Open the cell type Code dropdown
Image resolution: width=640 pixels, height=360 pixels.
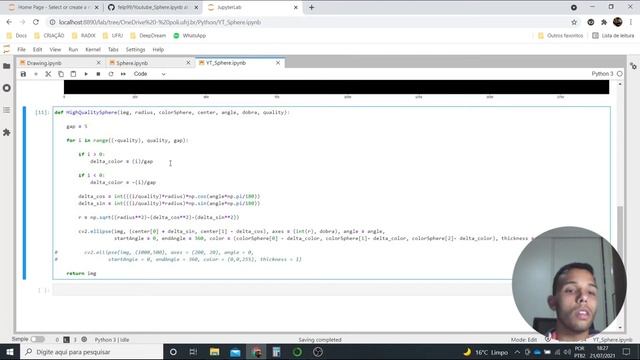pyautogui.click(x=149, y=74)
